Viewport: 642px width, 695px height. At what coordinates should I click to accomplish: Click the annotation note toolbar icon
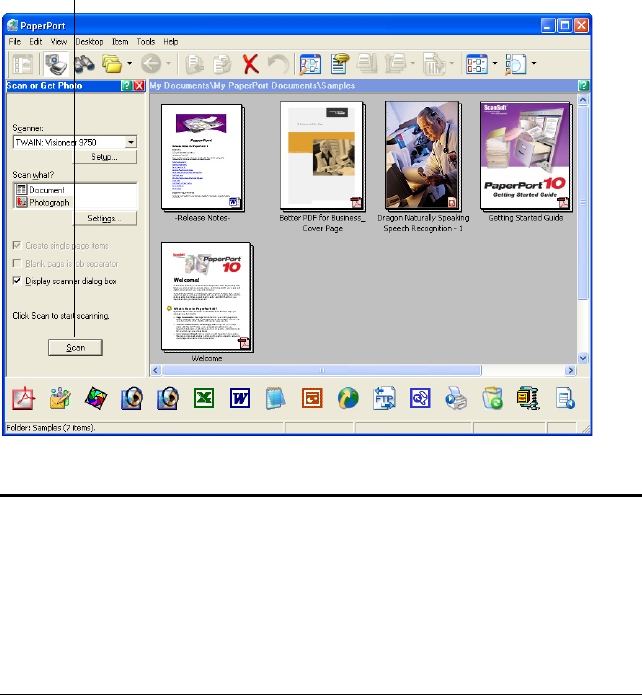(340, 64)
